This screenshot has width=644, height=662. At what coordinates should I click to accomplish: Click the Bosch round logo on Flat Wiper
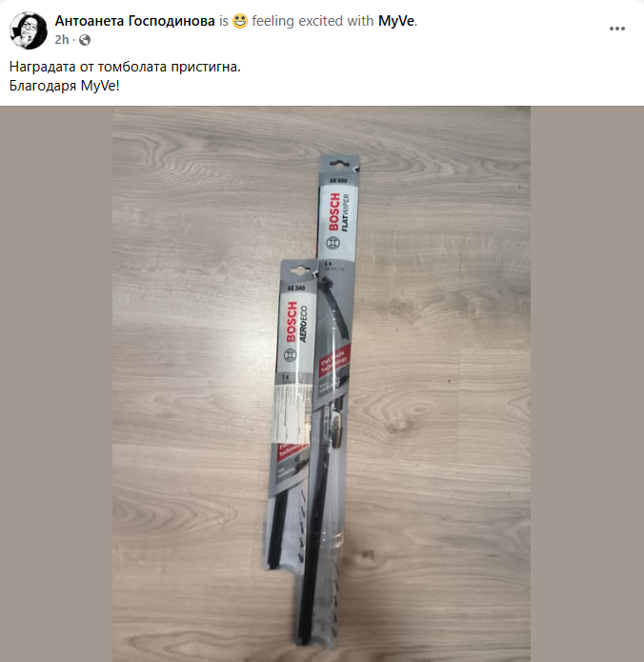point(332,243)
